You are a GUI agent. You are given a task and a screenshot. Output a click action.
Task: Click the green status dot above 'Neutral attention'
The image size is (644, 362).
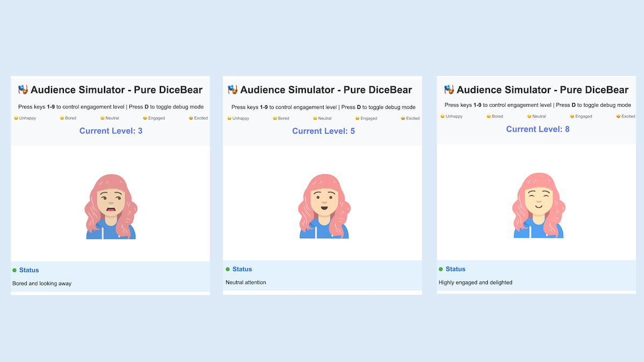tap(228, 269)
